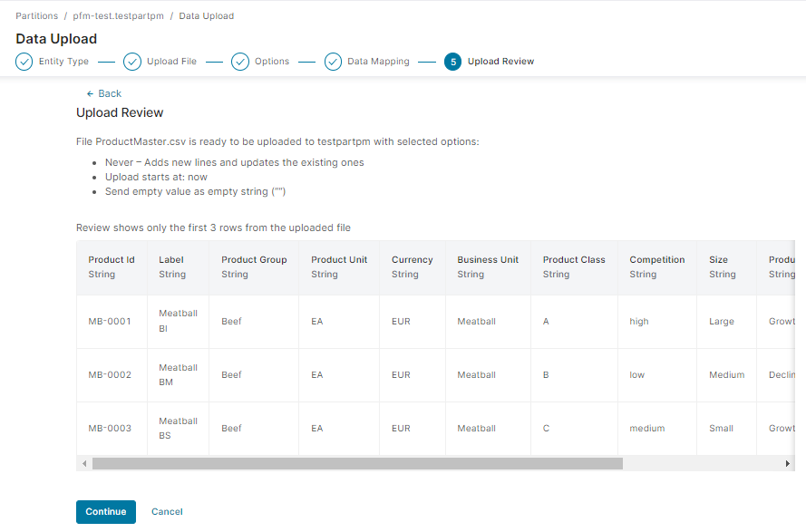806x532 pixels.
Task: Open the pfm-test.testpartpm breadcrumb
Action: click(x=118, y=16)
